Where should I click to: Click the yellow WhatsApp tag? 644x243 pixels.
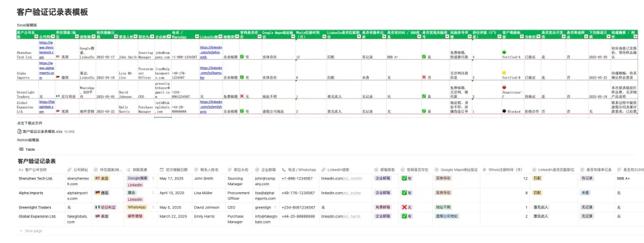[136, 207]
